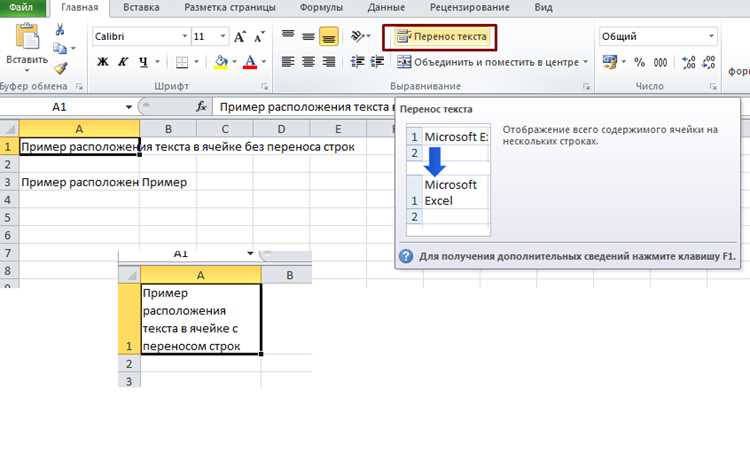750x468 pixels.
Task: Select row 3 header
Action: pyautogui.click(x=8, y=182)
